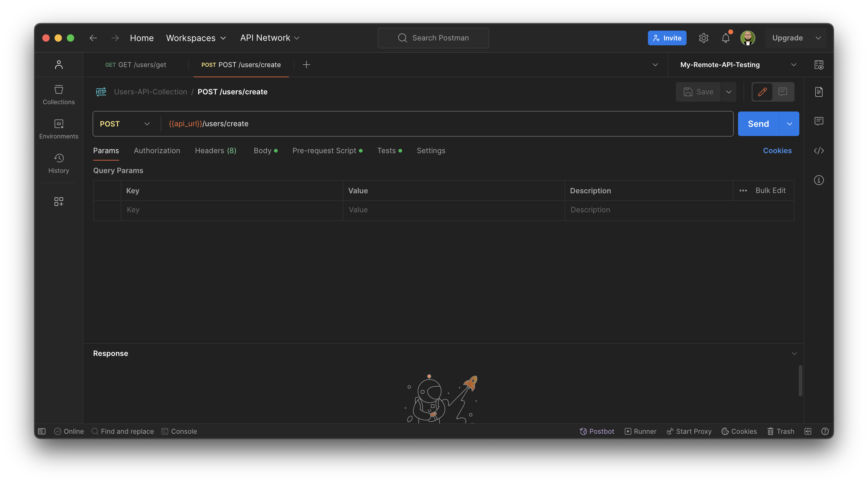Open the Send button dropdown options
The height and width of the screenshot is (484, 868).
click(x=789, y=124)
